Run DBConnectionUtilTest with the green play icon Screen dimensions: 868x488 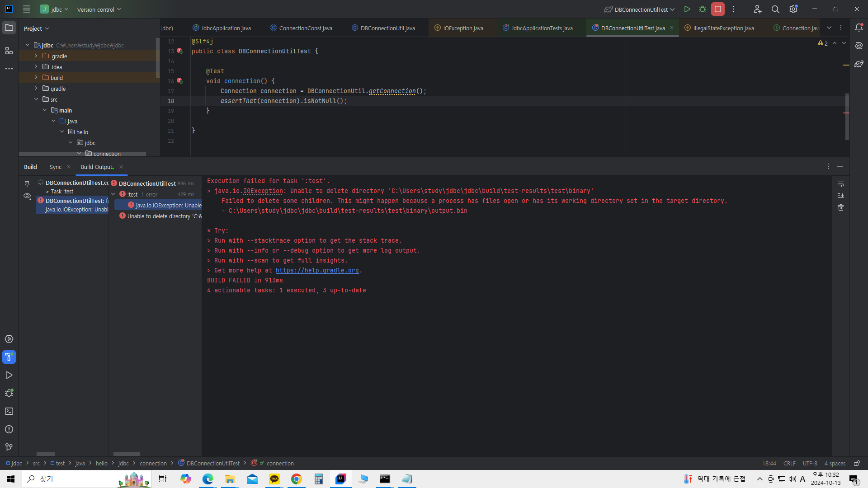pyautogui.click(x=687, y=9)
